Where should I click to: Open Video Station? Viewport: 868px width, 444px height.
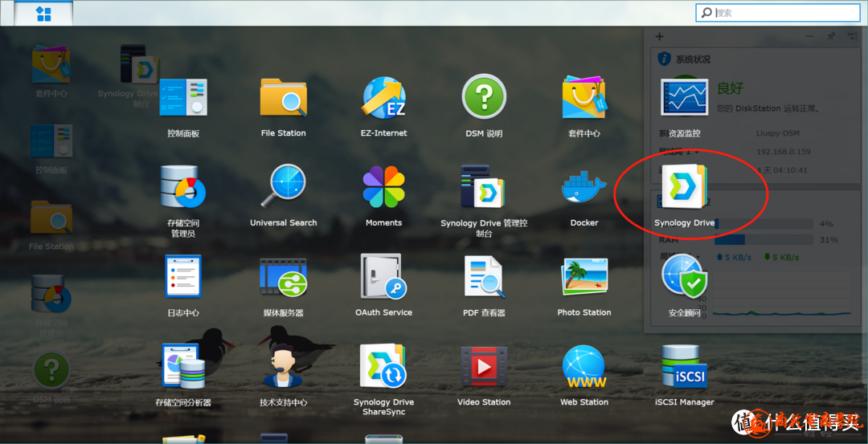(484, 367)
